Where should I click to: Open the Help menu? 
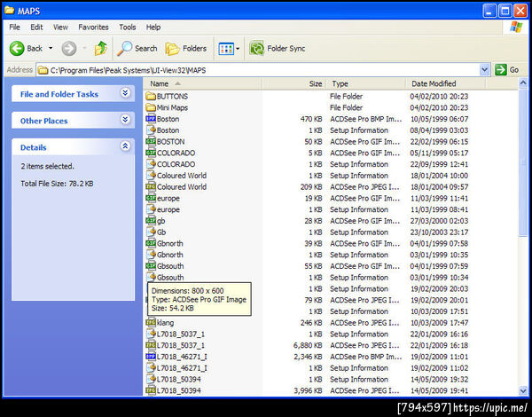(x=153, y=28)
